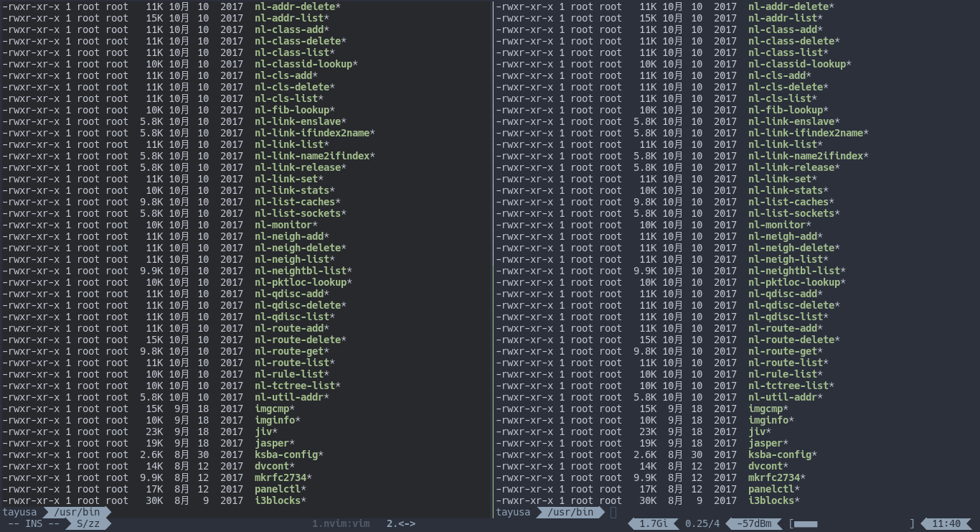Click nl-neightbl-list* in the right pane
This screenshot has height=532, width=980.
(x=797, y=271)
